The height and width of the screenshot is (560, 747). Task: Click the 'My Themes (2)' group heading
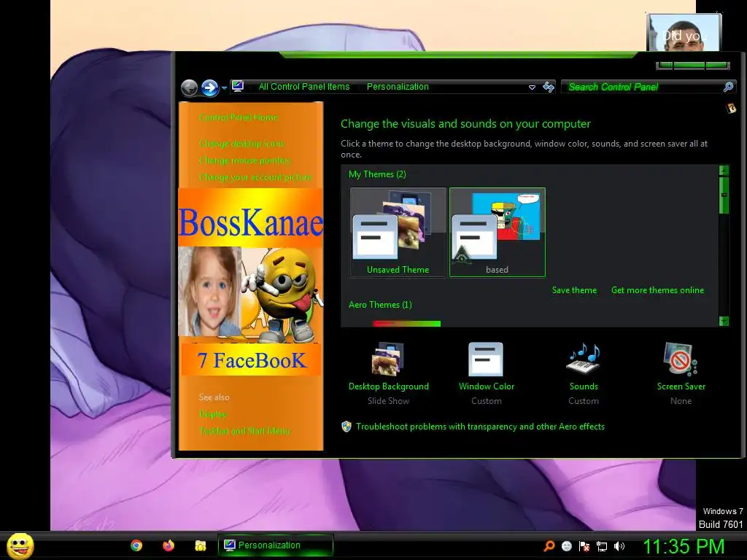[x=377, y=174]
